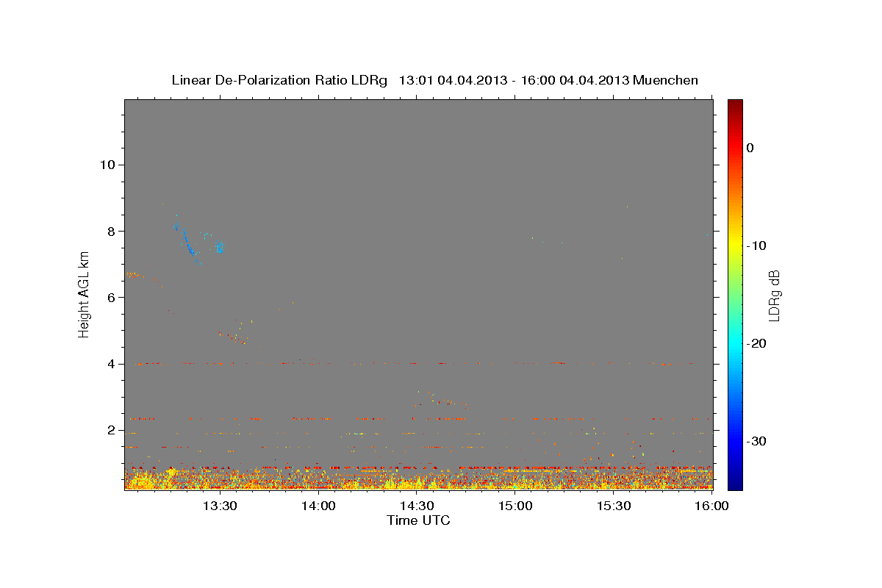The height and width of the screenshot is (588, 882).
Task: Click the colorbar label '-30'
Action: (x=756, y=441)
